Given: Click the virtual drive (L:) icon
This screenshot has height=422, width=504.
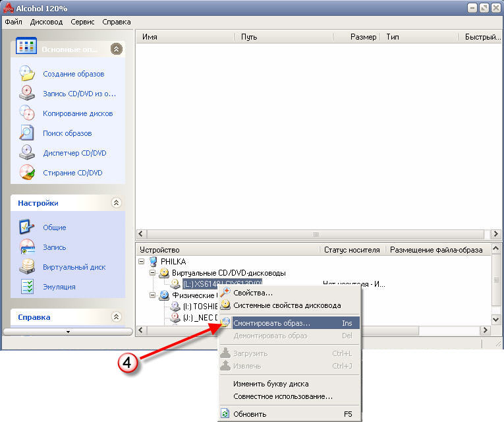Looking at the screenshot, I should (x=175, y=284).
